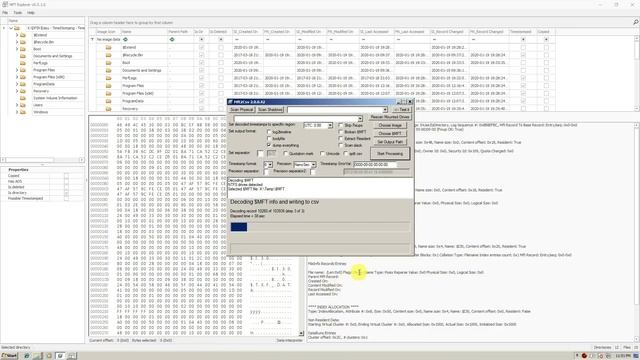Click the Rescan Mounted Drives button

tap(390, 117)
